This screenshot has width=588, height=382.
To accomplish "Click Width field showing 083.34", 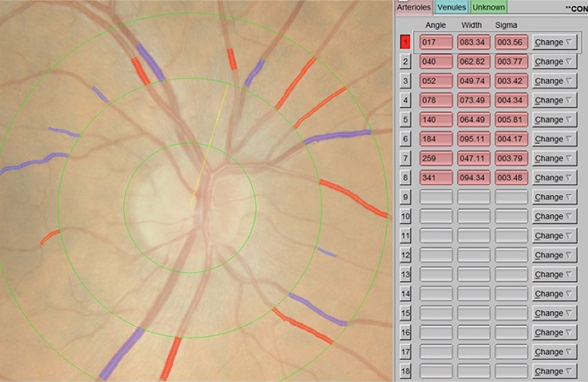I will (473, 42).
